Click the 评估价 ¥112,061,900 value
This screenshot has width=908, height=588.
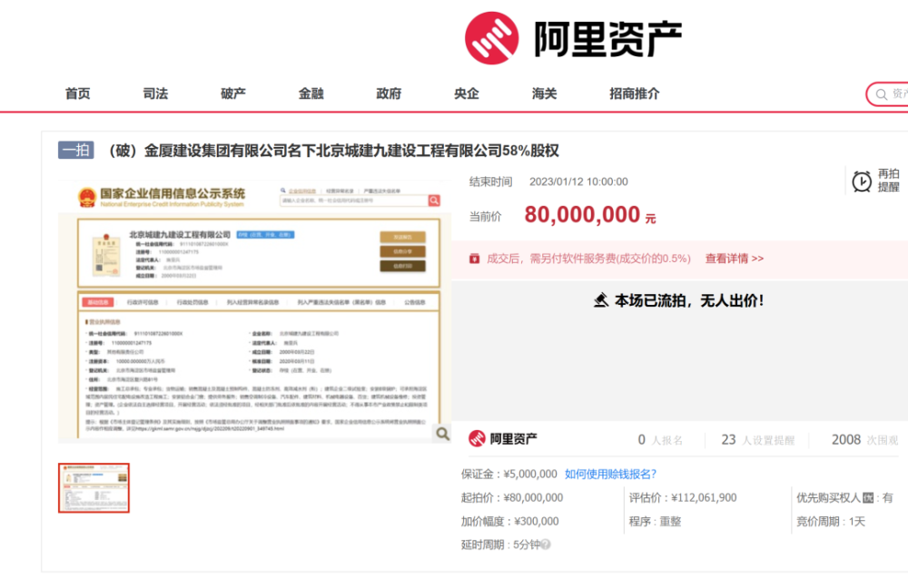pos(705,498)
